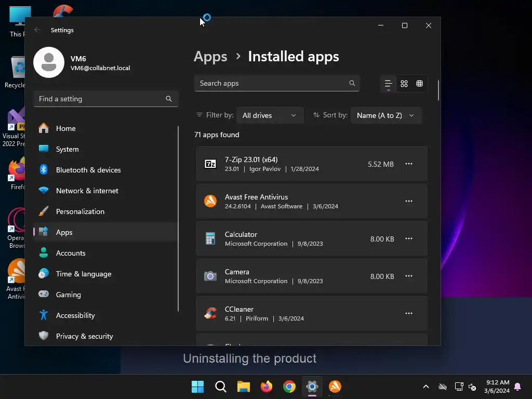This screenshot has height=399, width=532.
Task: Open Accessibility settings
Action: (105, 315)
